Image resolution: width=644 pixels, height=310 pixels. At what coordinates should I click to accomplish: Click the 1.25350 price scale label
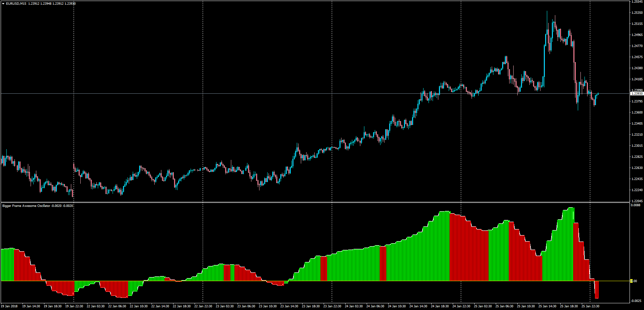coord(637,13)
